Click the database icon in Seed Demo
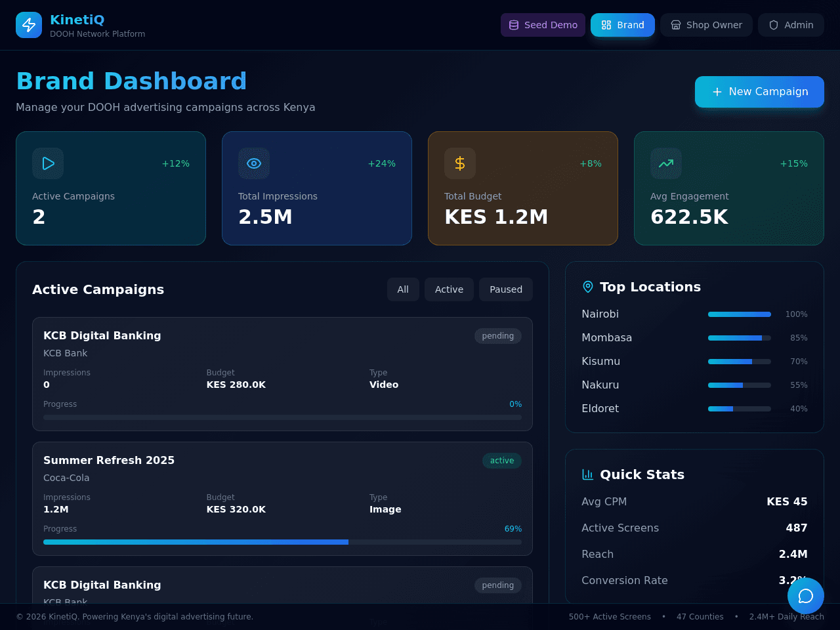 [x=514, y=25]
